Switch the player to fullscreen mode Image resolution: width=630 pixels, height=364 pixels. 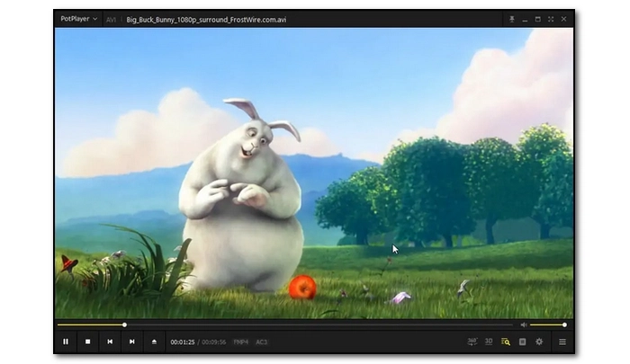551,19
